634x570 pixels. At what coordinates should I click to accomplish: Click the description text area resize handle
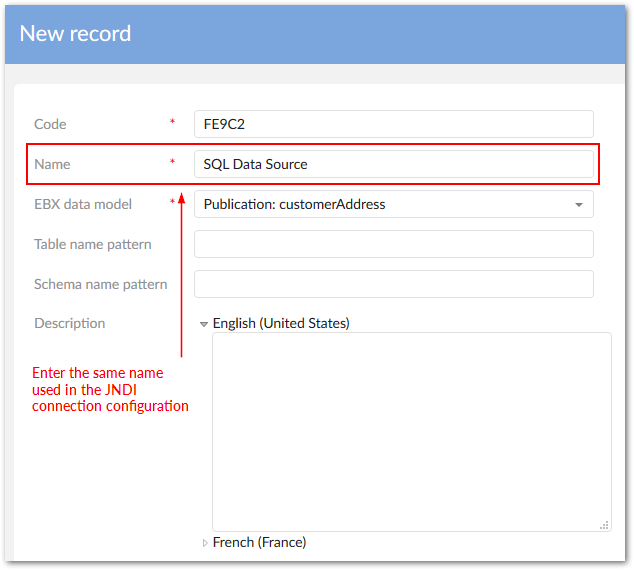[604, 524]
